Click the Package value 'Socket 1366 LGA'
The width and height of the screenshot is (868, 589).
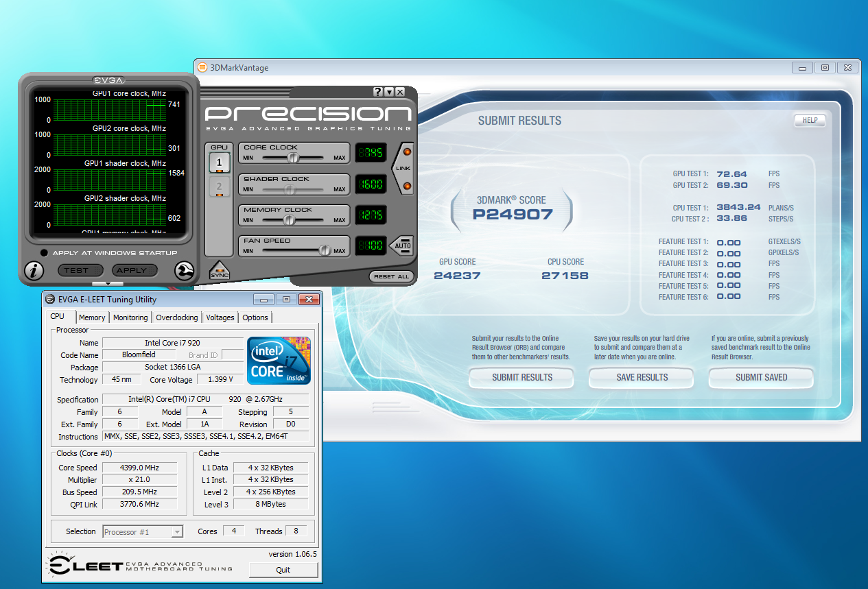(x=172, y=368)
